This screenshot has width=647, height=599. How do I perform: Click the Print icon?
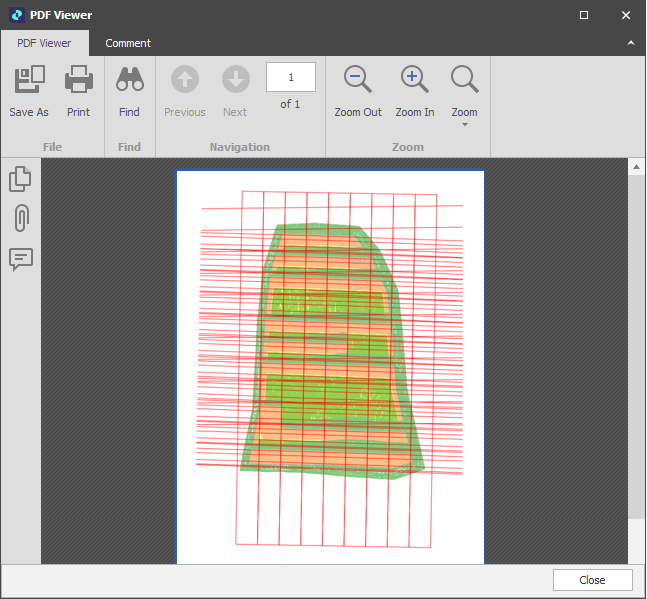coord(79,80)
